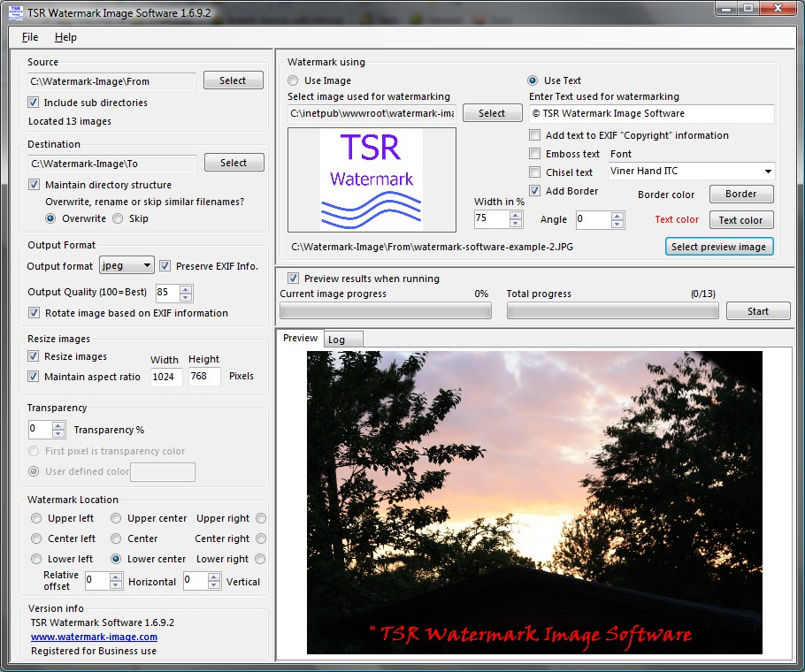Click the Start button
The width and height of the screenshot is (805, 672).
[758, 311]
